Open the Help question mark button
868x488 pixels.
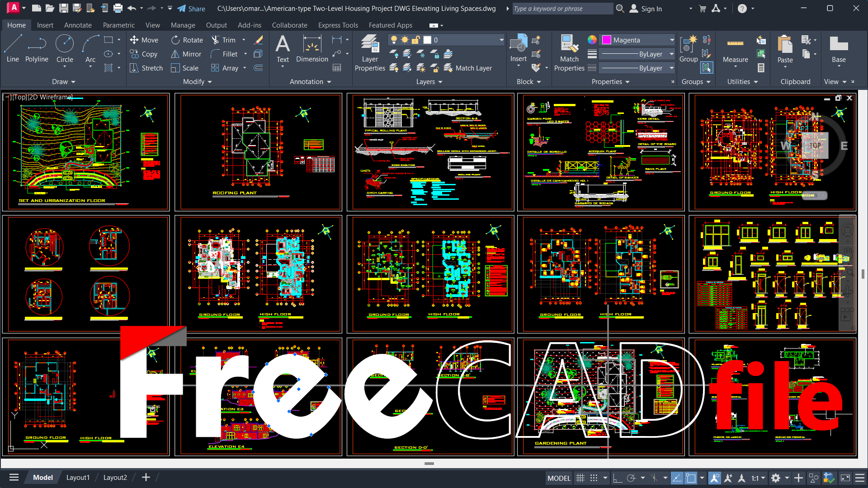(742, 9)
